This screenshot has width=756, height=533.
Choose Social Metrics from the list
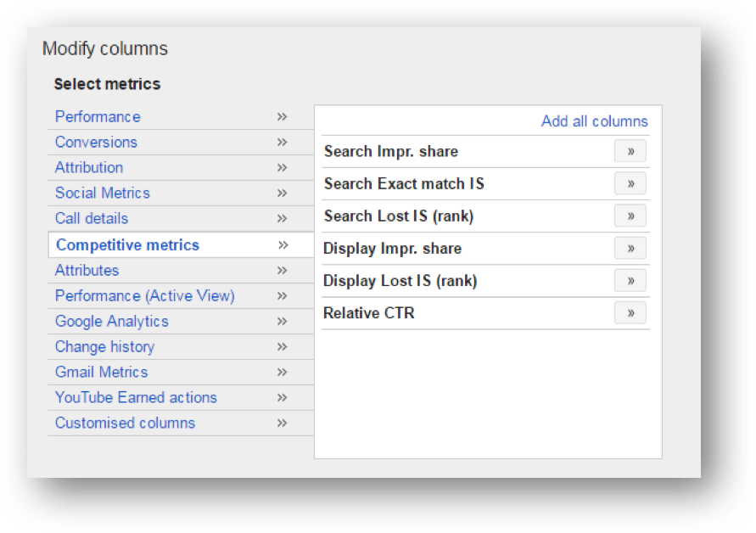pyautogui.click(x=102, y=194)
